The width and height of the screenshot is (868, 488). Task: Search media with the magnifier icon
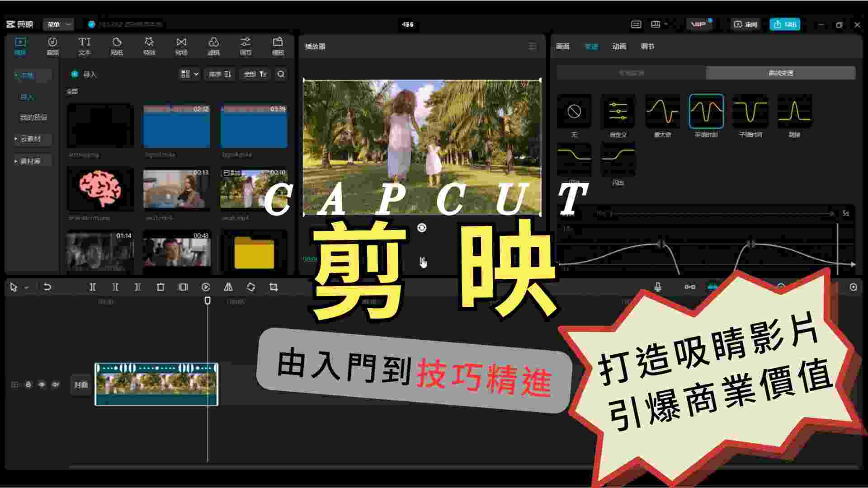tap(281, 74)
